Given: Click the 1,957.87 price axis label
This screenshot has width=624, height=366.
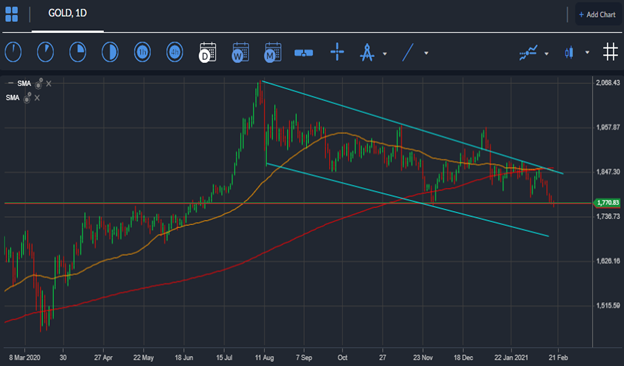Looking at the screenshot, I should 608,127.
